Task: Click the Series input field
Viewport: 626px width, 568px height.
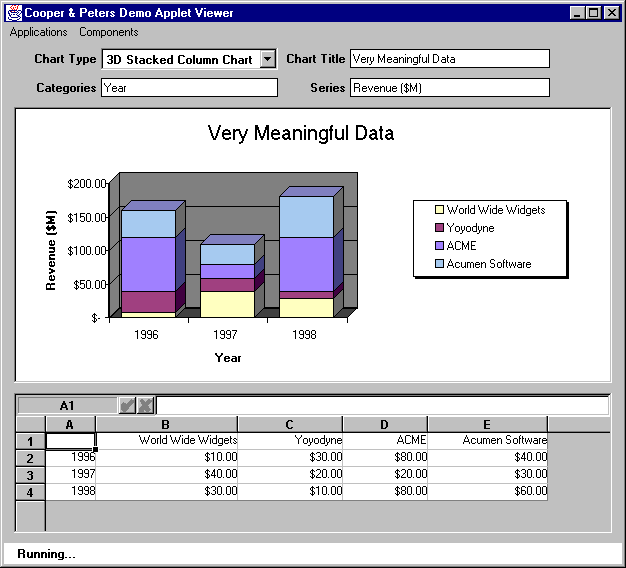Action: [x=449, y=88]
